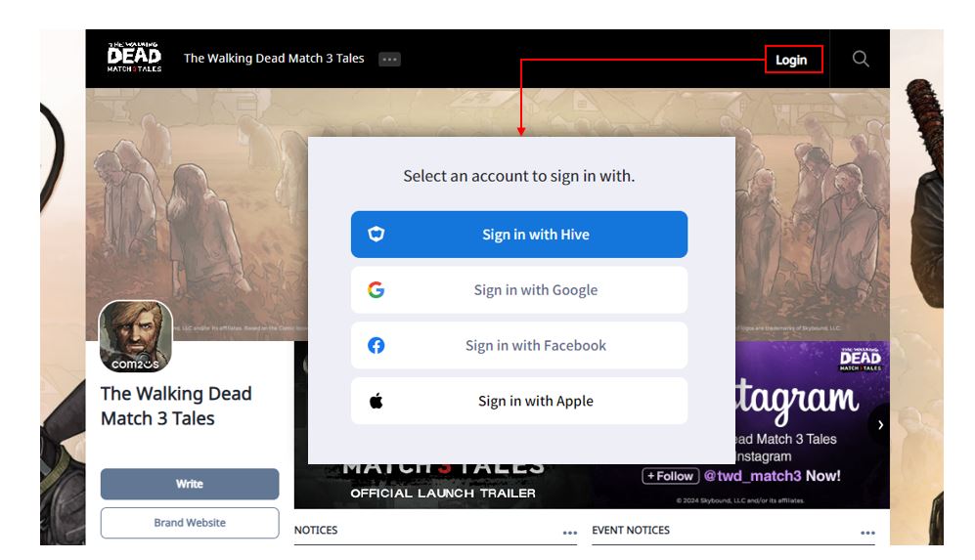Expand the NOTICES more options dots
This screenshot has width=975, height=560.
569,533
